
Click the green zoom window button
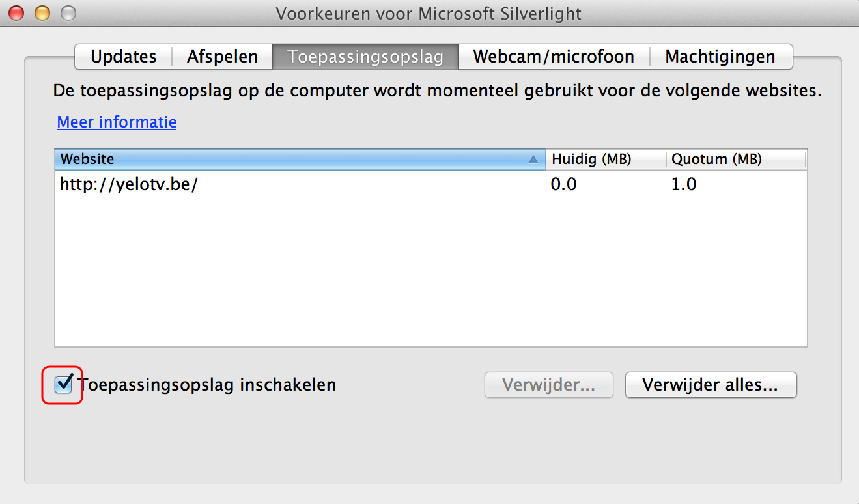pos(68,12)
